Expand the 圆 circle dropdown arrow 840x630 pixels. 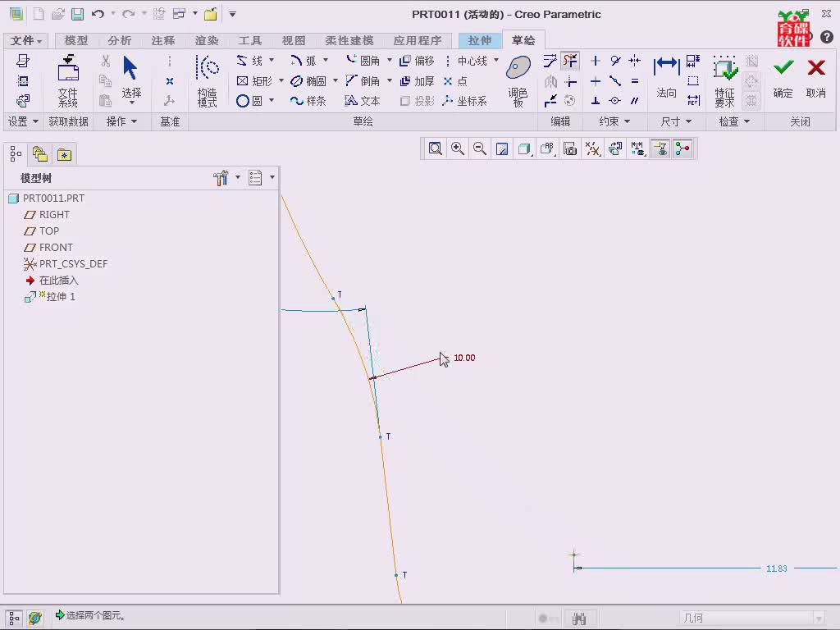pos(271,100)
